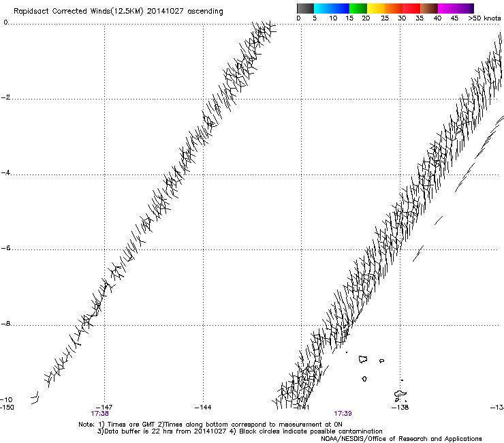Click the orange 25-30 knots legend swatch
This screenshot has height=443, width=504.
(x=394, y=8)
